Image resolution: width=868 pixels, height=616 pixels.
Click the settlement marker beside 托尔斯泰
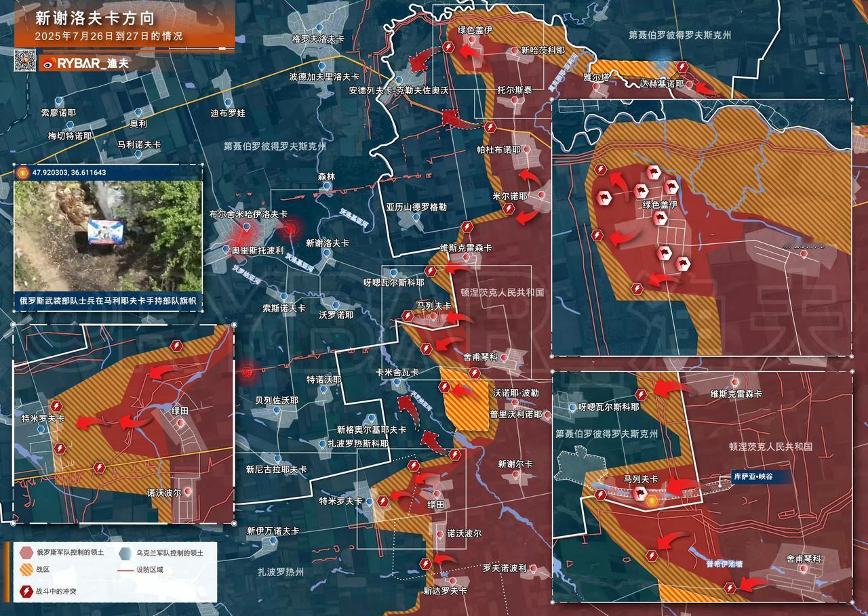pos(516,100)
